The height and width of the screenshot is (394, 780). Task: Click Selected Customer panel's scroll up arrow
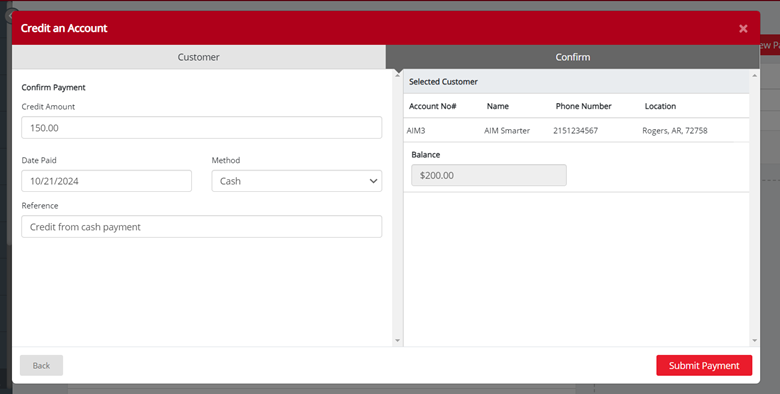[755, 76]
